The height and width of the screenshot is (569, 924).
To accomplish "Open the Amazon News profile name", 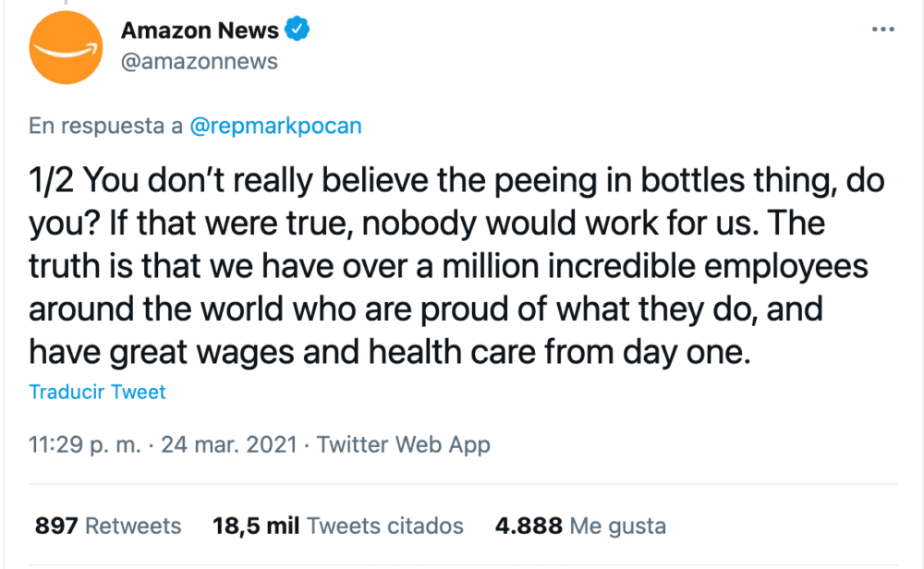I will (x=200, y=30).
